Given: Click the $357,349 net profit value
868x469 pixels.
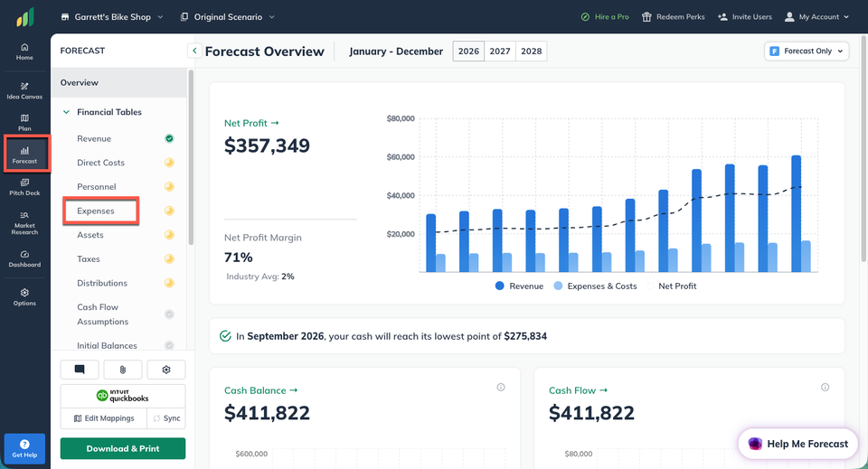Looking at the screenshot, I should tap(267, 145).
